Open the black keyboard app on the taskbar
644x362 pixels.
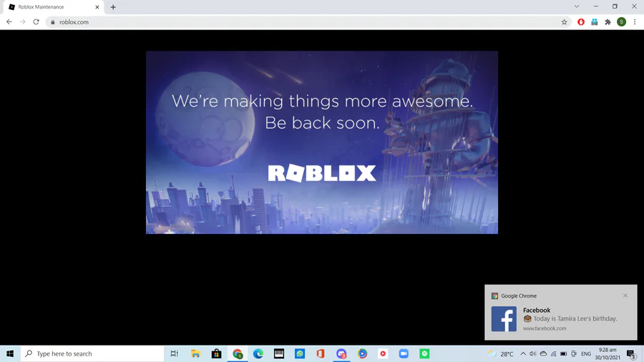[x=279, y=353]
